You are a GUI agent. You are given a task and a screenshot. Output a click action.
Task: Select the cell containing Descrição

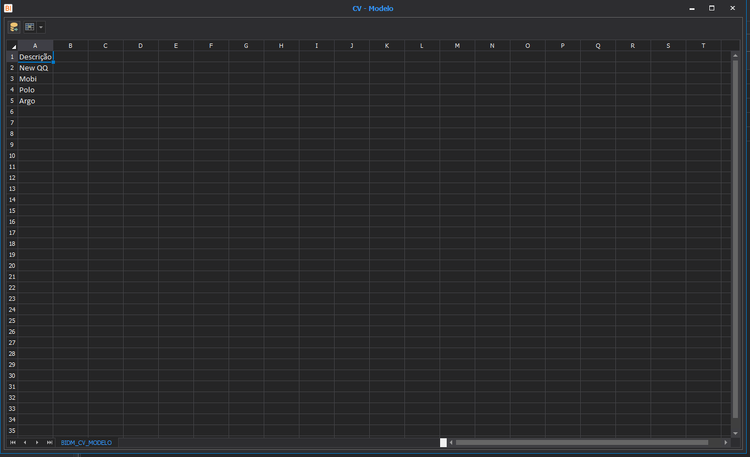35,57
